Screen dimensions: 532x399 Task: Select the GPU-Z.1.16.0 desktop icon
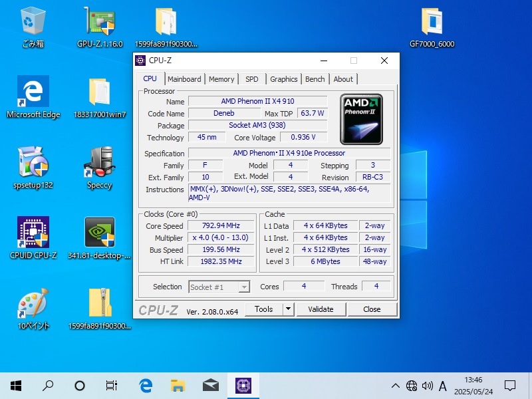tap(100, 27)
